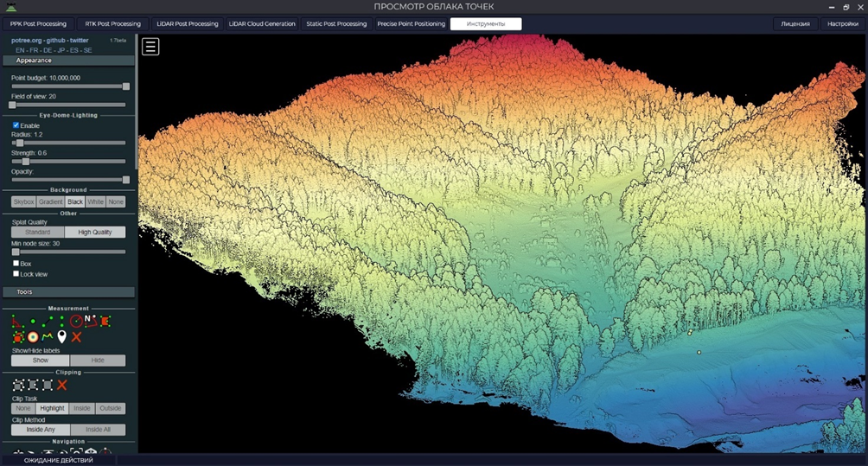
Task: Select the distance measurement tool
Action: (x=47, y=321)
